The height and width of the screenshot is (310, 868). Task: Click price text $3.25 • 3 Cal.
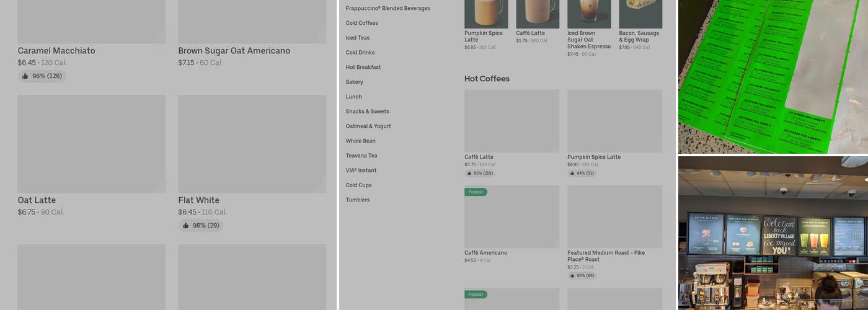[x=581, y=267]
